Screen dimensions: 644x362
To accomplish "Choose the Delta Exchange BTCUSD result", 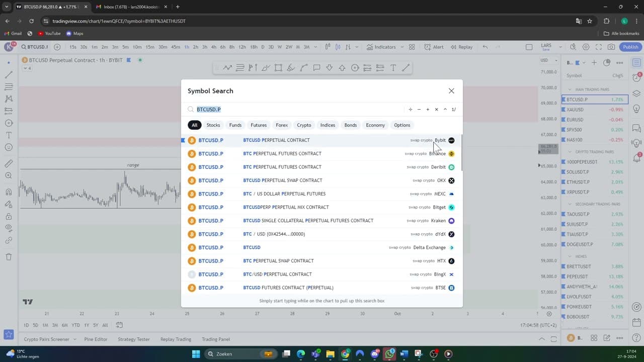I will point(321,247).
